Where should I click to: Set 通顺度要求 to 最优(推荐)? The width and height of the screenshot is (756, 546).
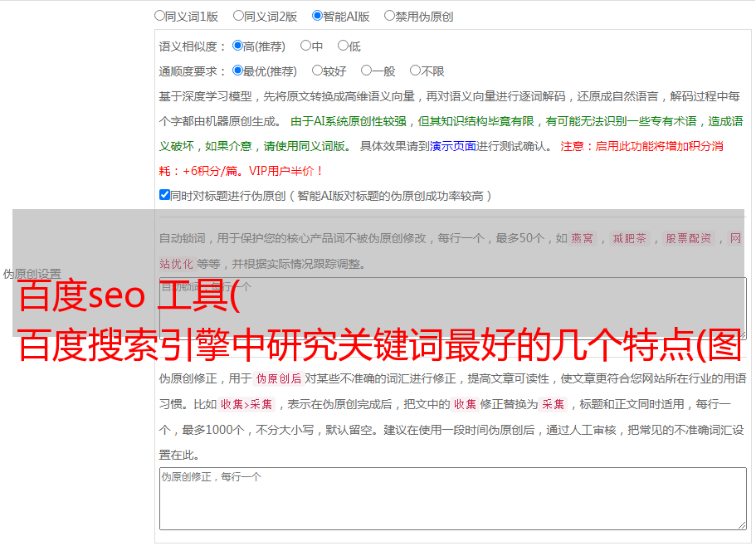click(x=237, y=71)
